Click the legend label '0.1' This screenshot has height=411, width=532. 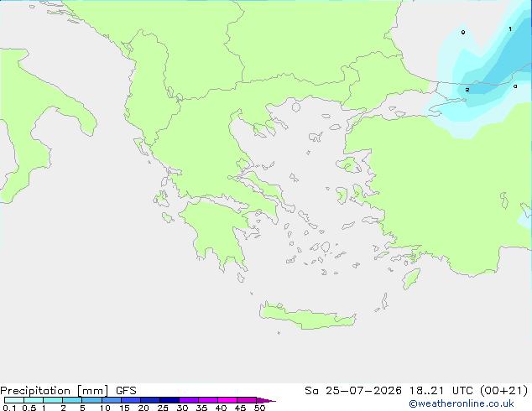(x=9, y=408)
